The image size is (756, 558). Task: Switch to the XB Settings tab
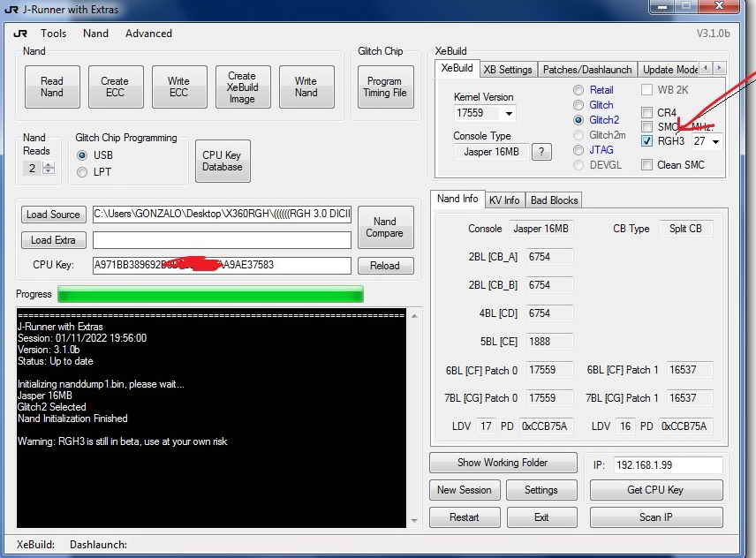[508, 70]
